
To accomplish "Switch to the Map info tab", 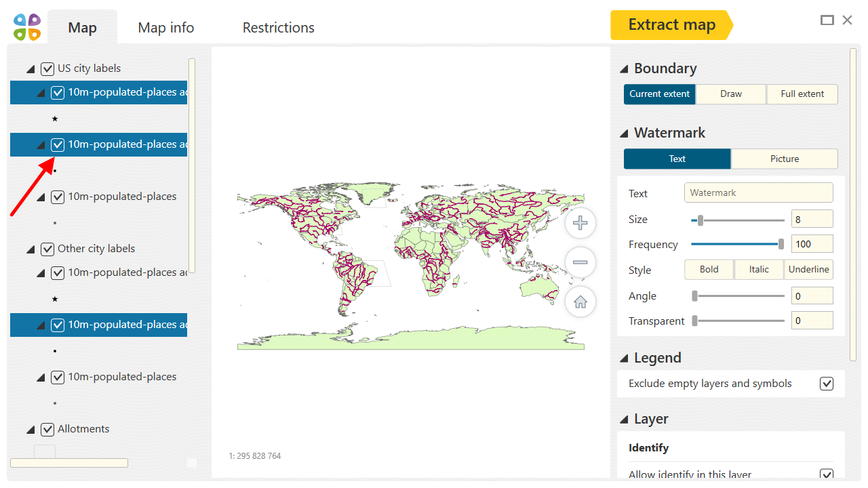I will click(166, 28).
